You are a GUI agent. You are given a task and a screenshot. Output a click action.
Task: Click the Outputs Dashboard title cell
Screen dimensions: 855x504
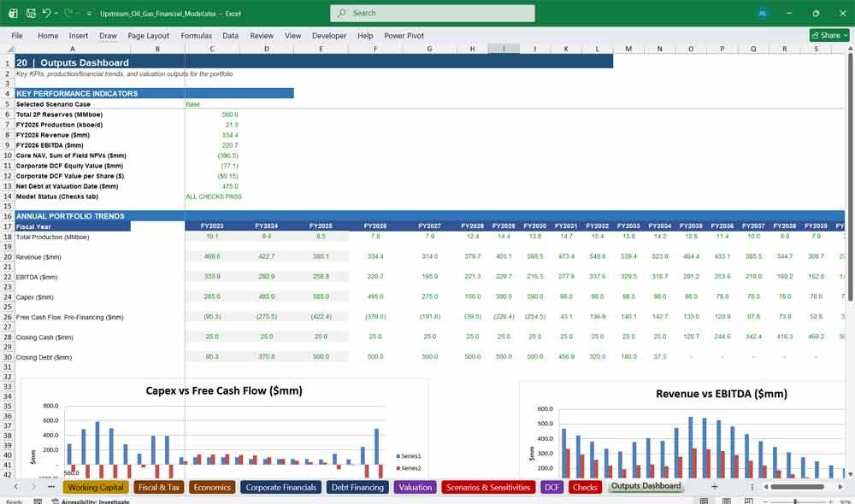coord(73,62)
